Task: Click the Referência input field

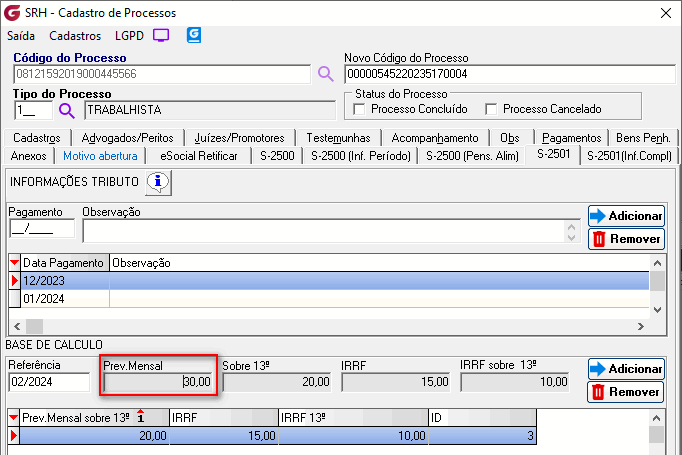Action: pyautogui.click(x=51, y=382)
